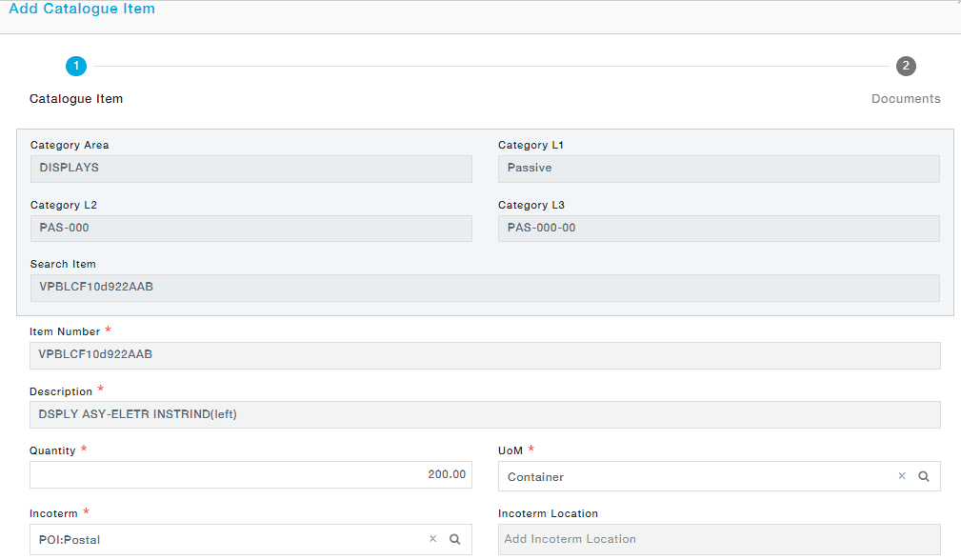The image size is (961, 560).
Task: Click the Quantity field showing 200.00
Action: click(x=250, y=474)
